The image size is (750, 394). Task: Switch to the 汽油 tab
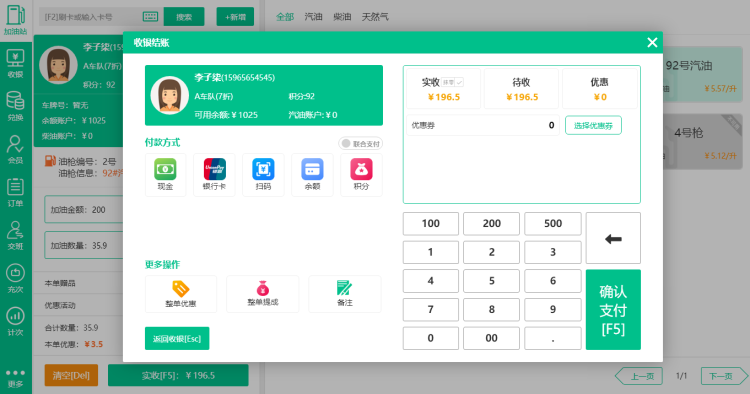313,17
